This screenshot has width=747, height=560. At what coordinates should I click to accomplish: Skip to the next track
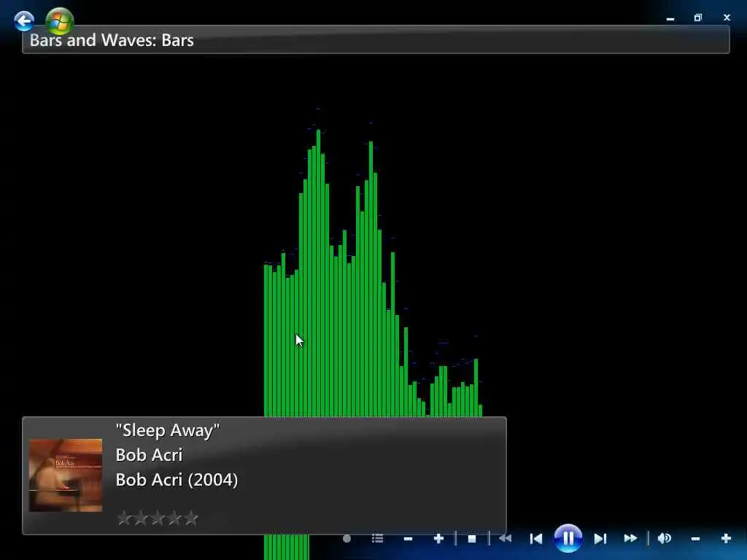(600, 539)
